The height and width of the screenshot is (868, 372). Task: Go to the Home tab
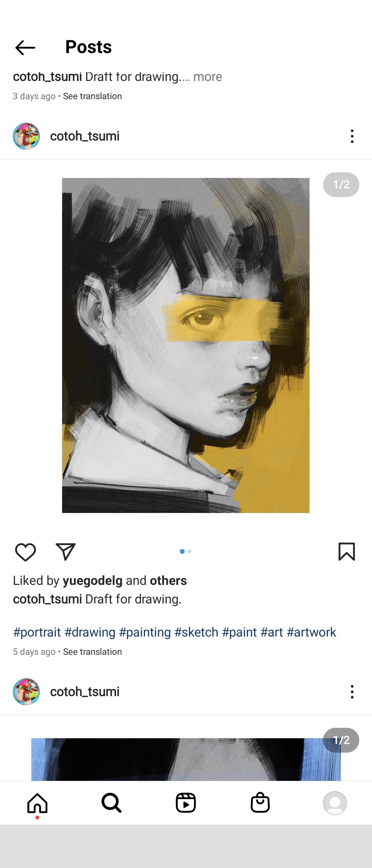tap(37, 803)
